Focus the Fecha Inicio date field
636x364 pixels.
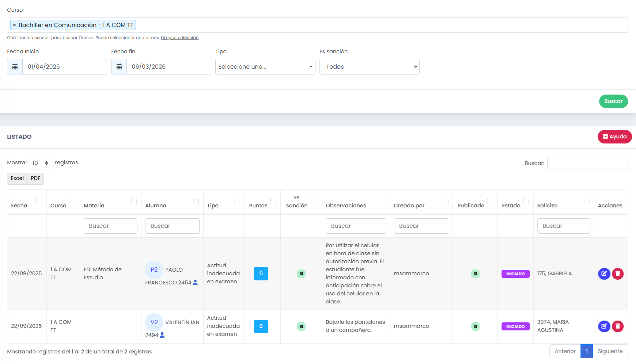click(x=65, y=67)
